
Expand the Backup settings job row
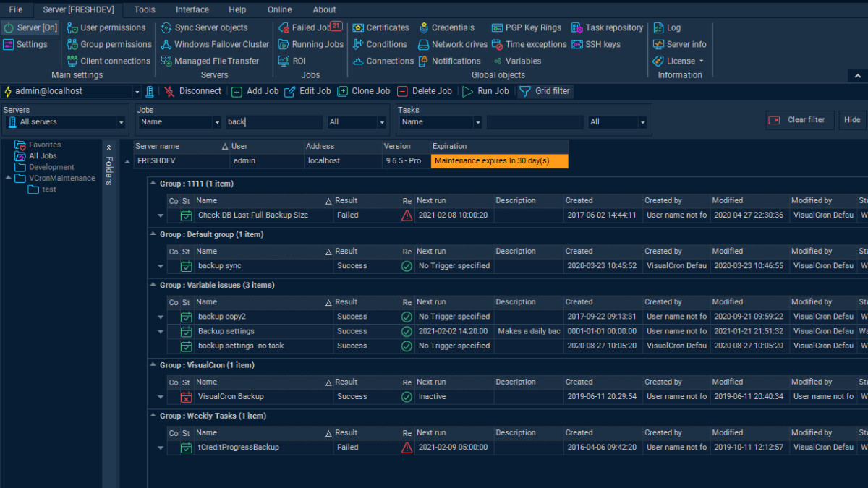point(160,332)
